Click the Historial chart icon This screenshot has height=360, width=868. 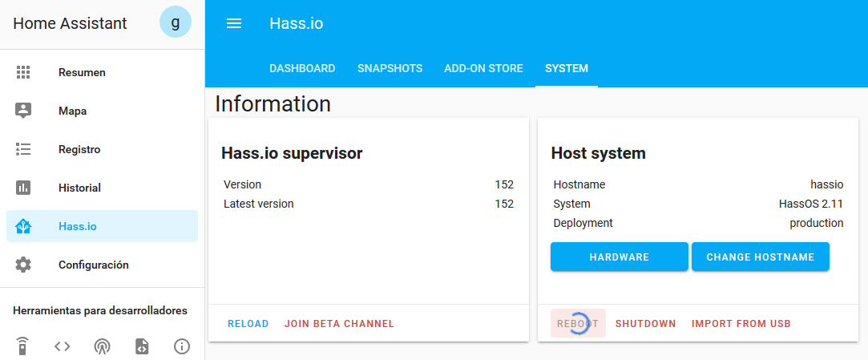click(x=22, y=188)
